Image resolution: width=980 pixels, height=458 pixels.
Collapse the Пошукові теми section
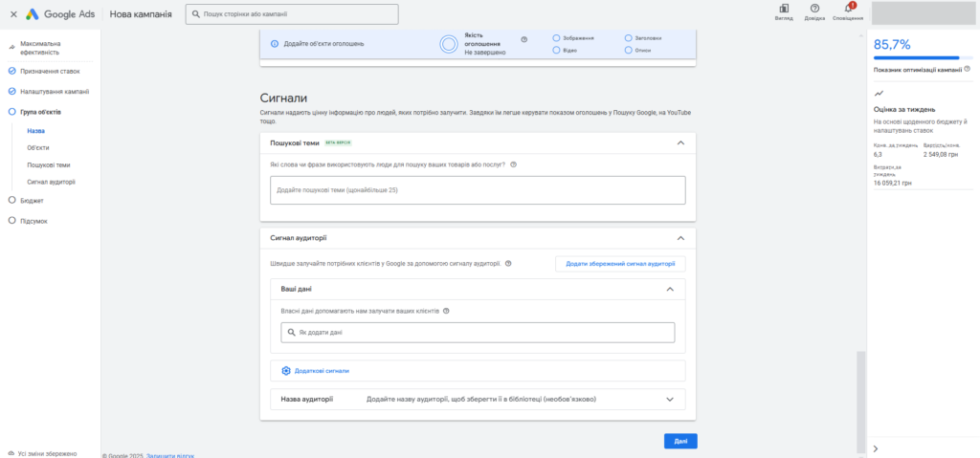pyautogui.click(x=679, y=142)
